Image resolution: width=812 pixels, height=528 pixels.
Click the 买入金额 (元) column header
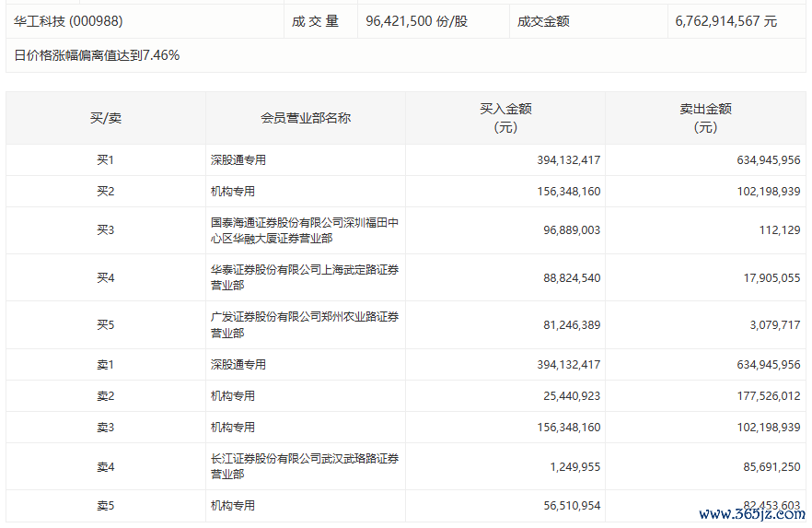tap(505, 118)
